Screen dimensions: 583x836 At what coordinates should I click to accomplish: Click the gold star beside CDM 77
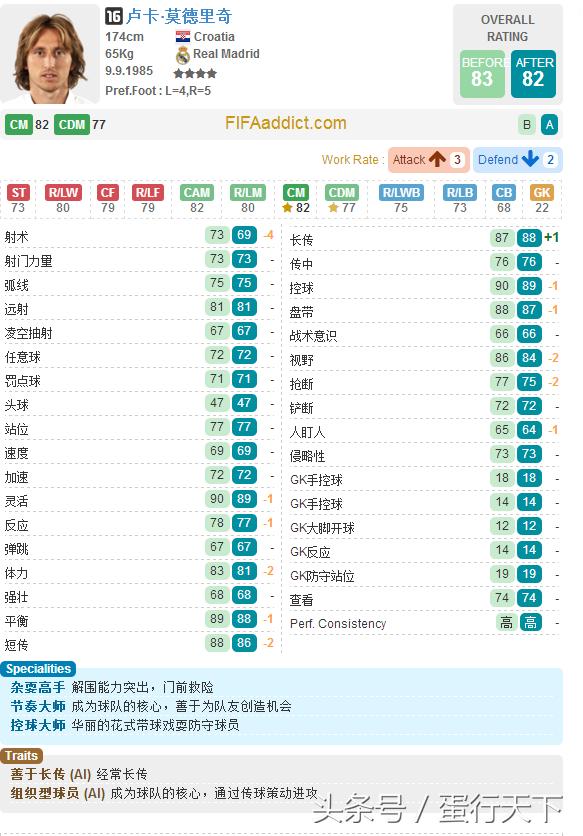[x=333, y=207]
